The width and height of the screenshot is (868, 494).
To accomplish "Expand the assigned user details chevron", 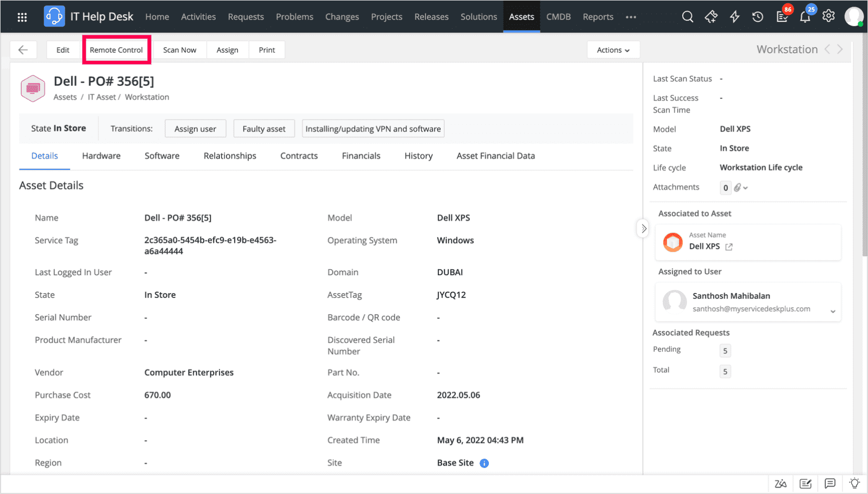I will point(832,312).
